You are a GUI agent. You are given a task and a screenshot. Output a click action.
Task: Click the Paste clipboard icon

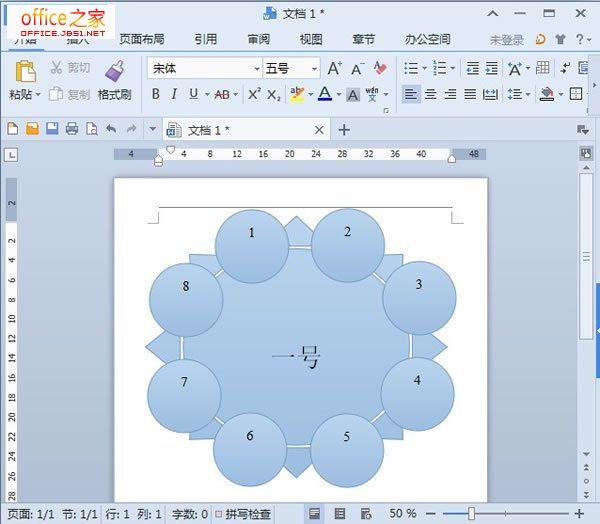26,71
